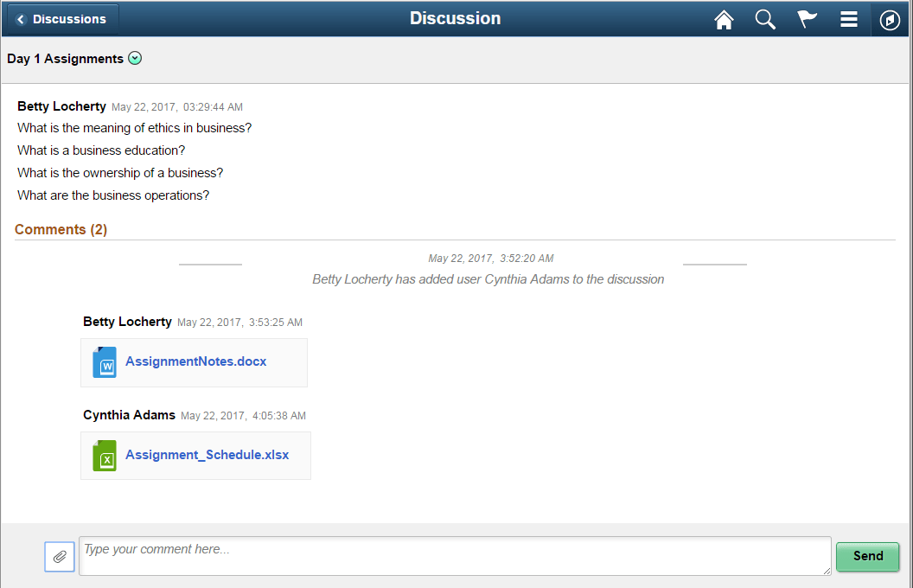The image size is (913, 588).
Task: Click Cynthia Adams' name above her attachment
Action: (x=129, y=415)
